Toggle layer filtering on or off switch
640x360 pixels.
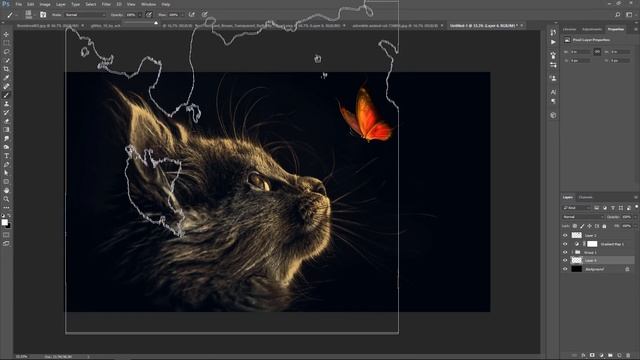(636, 207)
